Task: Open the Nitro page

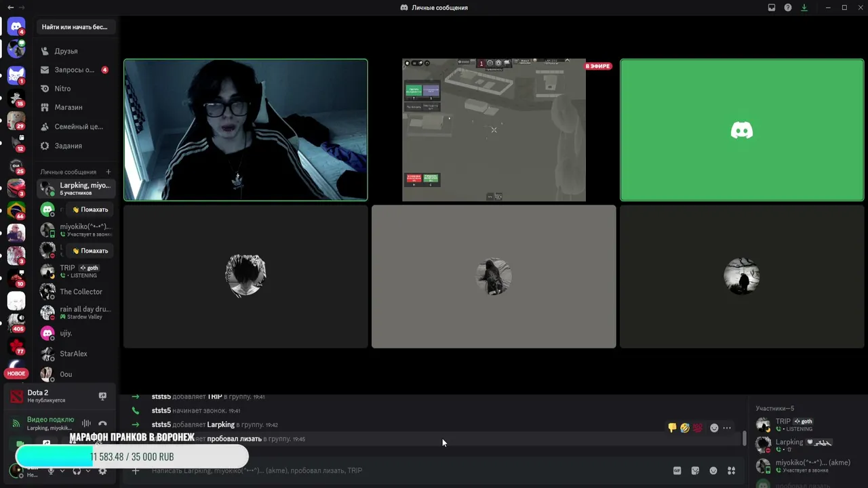Action: point(76,89)
